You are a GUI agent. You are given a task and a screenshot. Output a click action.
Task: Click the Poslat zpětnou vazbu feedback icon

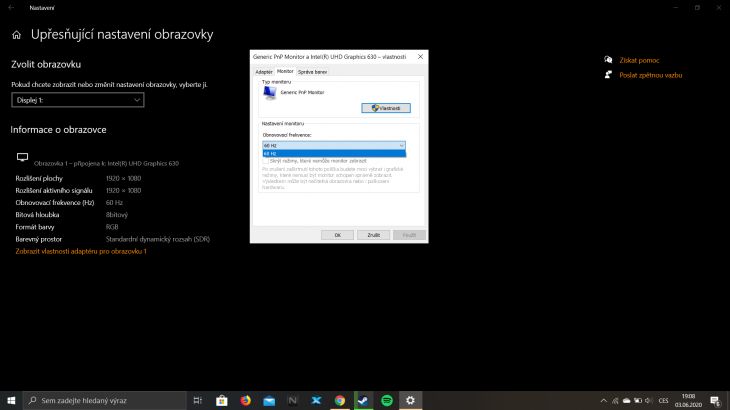(x=608, y=74)
